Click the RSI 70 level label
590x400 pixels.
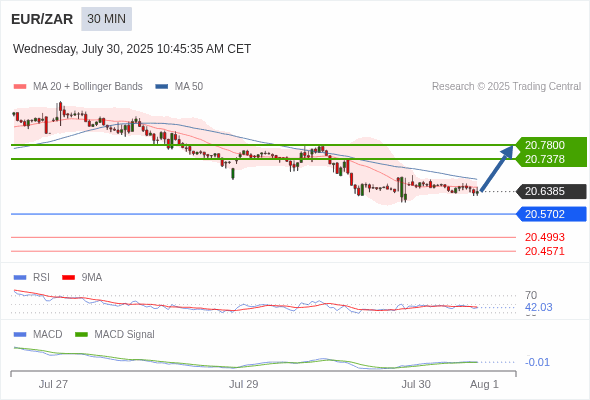click(x=531, y=295)
